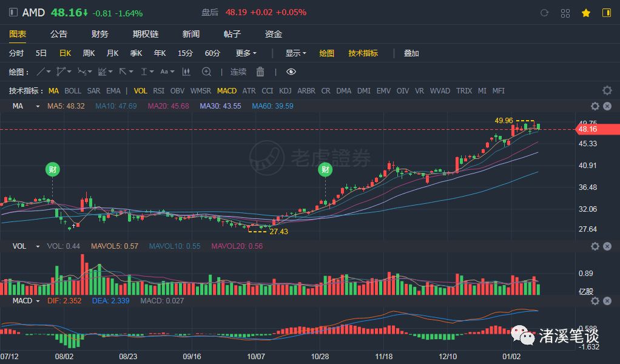Open the 显示 display dropdown

[296, 53]
